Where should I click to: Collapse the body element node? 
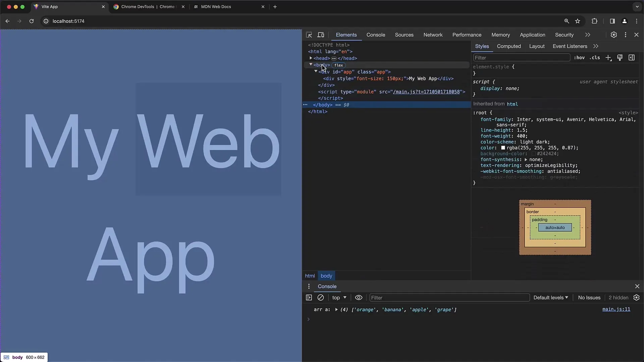point(311,65)
